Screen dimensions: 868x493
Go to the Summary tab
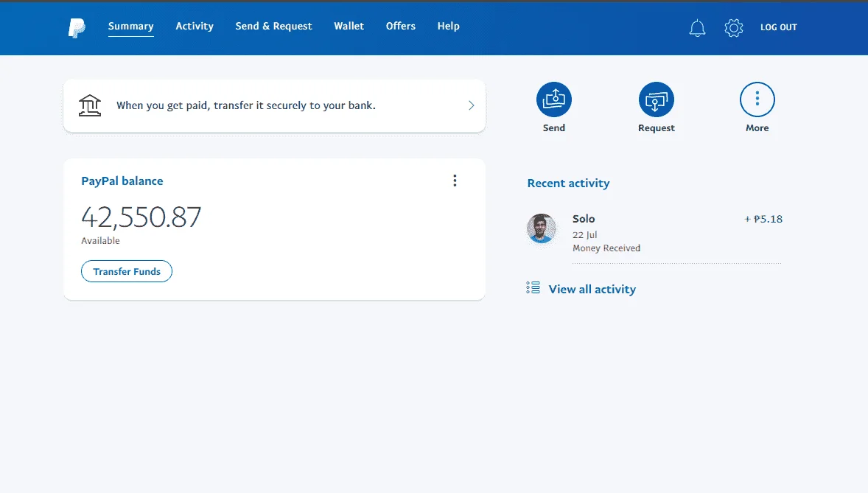coord(130,26)
